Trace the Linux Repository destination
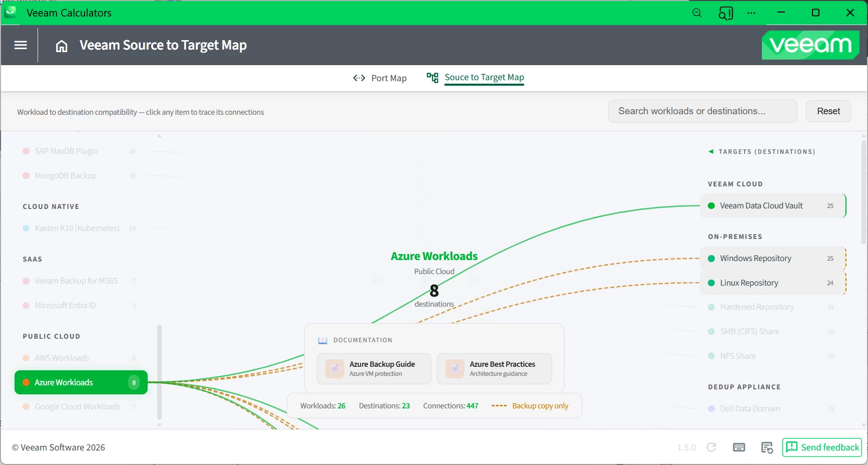The width and height of the screenshot is (868, 465). (x=773, y=283)
